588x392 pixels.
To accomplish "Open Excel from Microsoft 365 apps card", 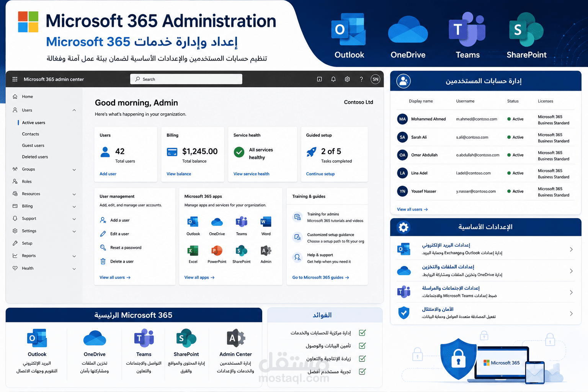I will click(193, 251).
